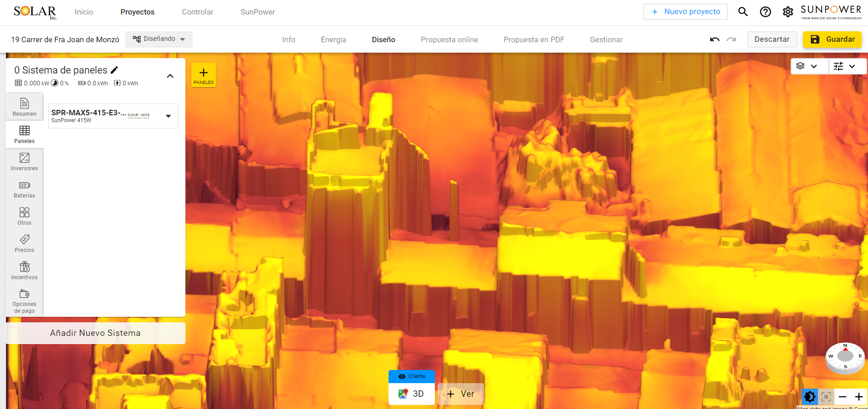Switch to the Energía tab
This screenshot has height=409, width=868.
[333, 39]
